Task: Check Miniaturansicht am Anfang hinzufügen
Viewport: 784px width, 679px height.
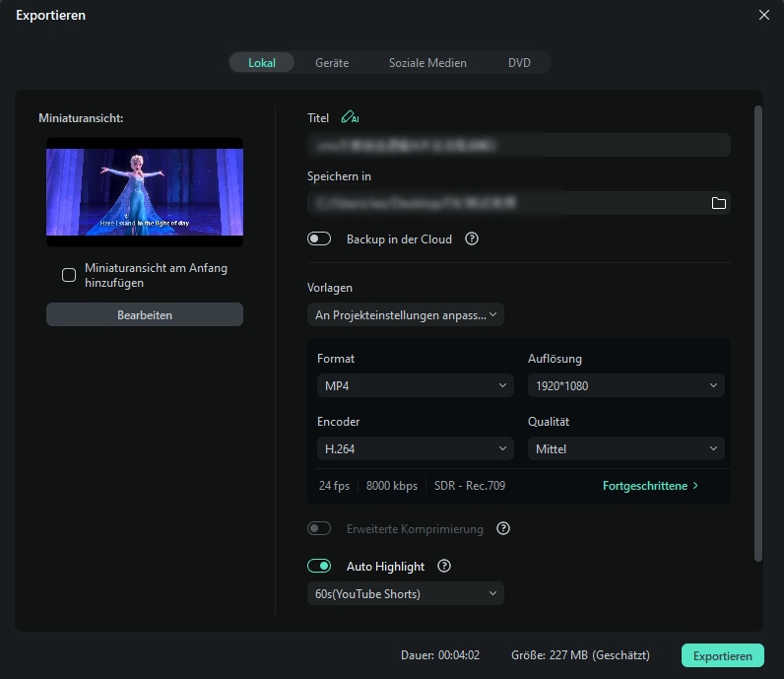Action: click(69, 275)
